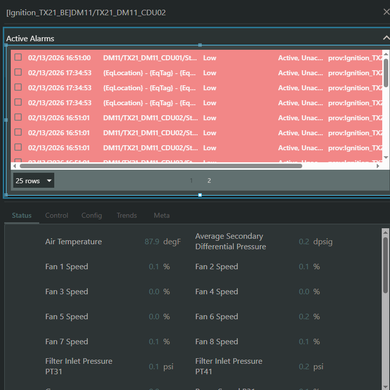390x390 pixels.
Task: Click alarm table scroll down arrow
Action: coord(386,157)
